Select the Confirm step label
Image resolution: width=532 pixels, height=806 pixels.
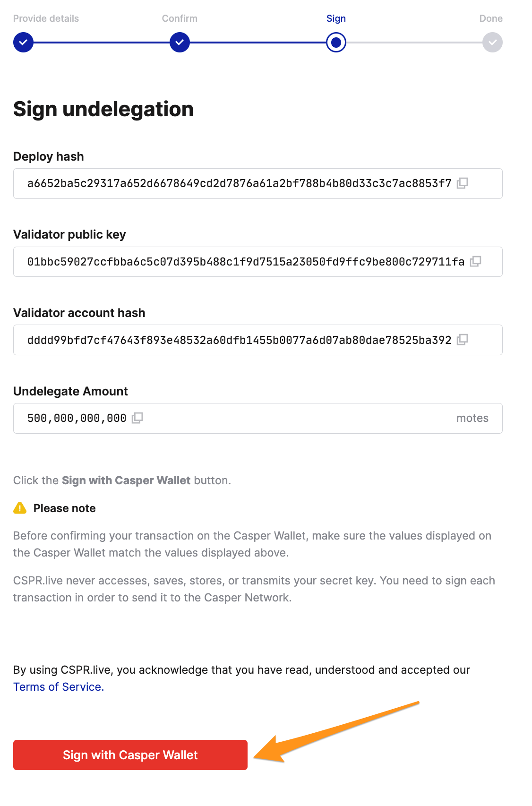coord(180,18)
